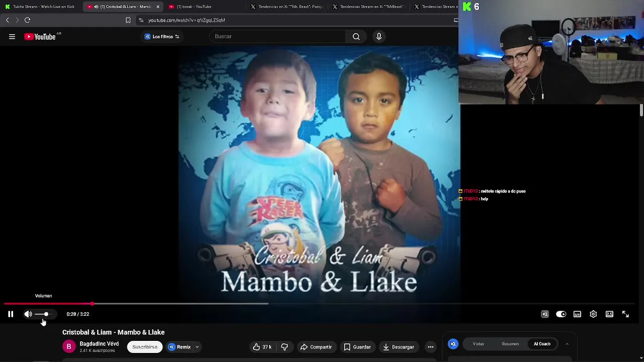Toggle subtitles button in player
This screenshot has height=362, width=644.
coord(577,314)
